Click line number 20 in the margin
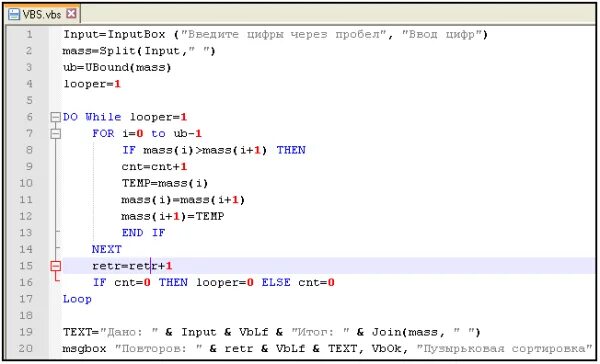Image resolution: width=600 pixels, height=364 pixels. tap(26, 348)
